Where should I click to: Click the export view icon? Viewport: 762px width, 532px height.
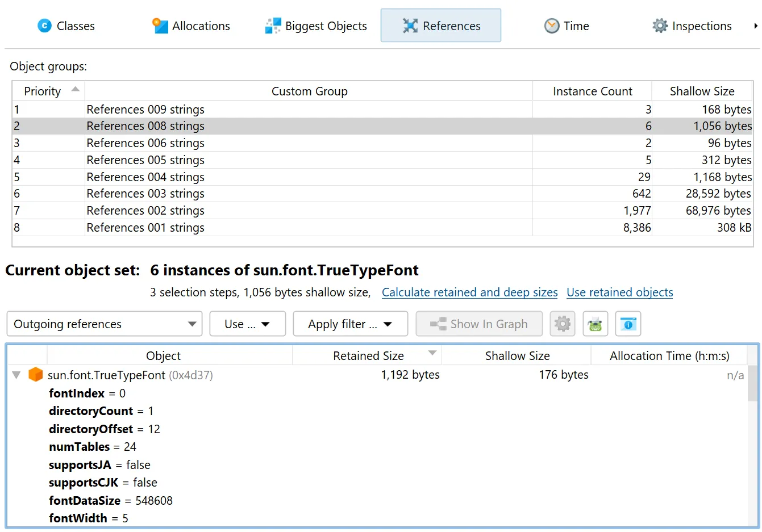[595, 324]
